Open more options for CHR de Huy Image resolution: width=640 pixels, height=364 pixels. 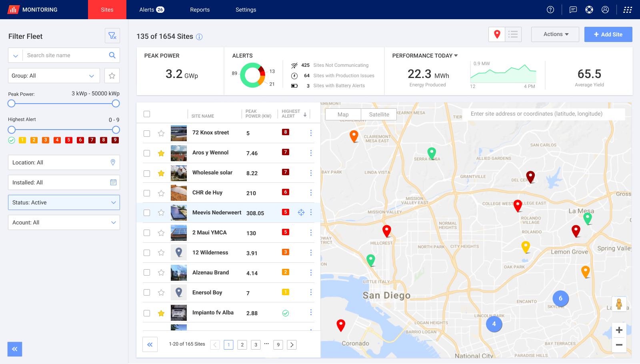(x=311, y=193)
